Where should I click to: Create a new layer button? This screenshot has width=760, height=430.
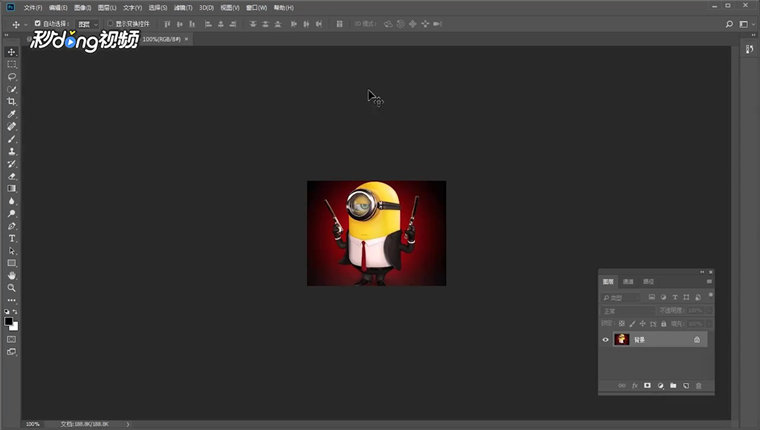(x=686, y=386)
